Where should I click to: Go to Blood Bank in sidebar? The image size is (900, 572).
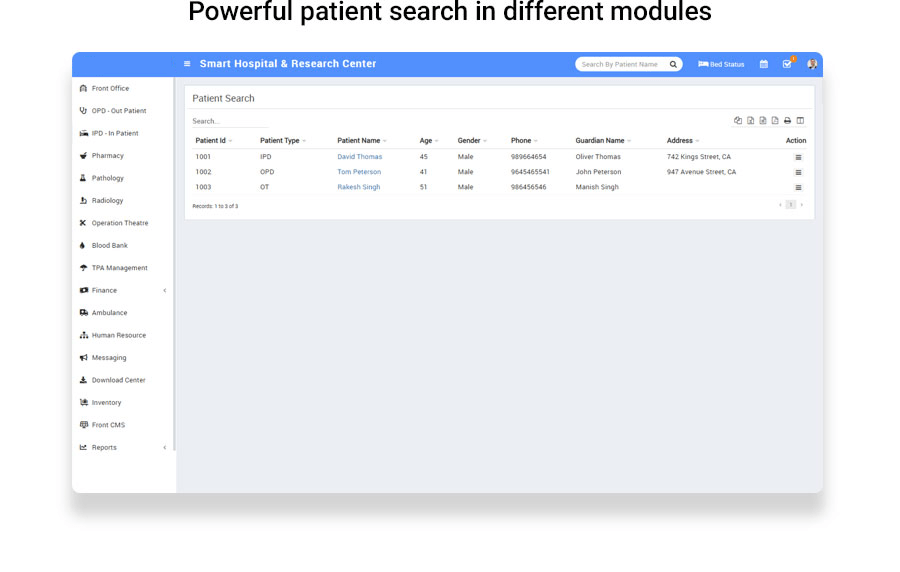tap(109, 245)
